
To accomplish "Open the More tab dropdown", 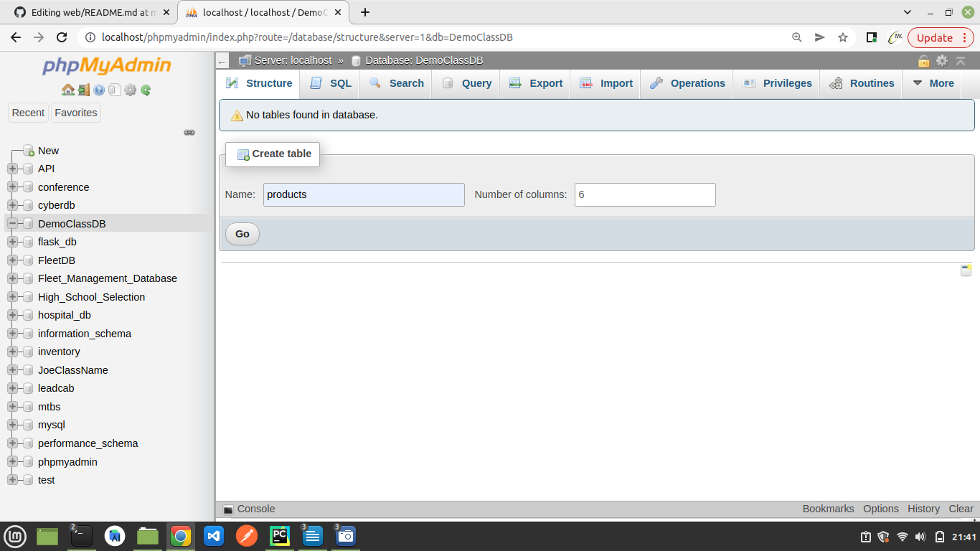I will click(x=933, y=83).
